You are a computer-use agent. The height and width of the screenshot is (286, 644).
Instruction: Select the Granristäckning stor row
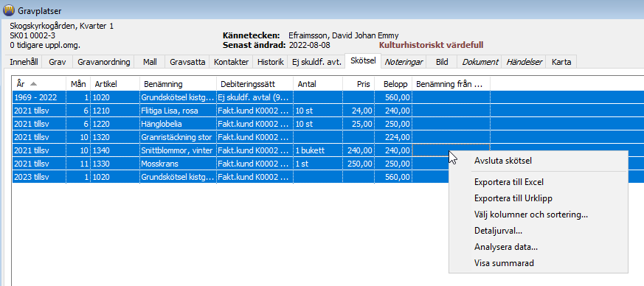[x=328, y=137]
